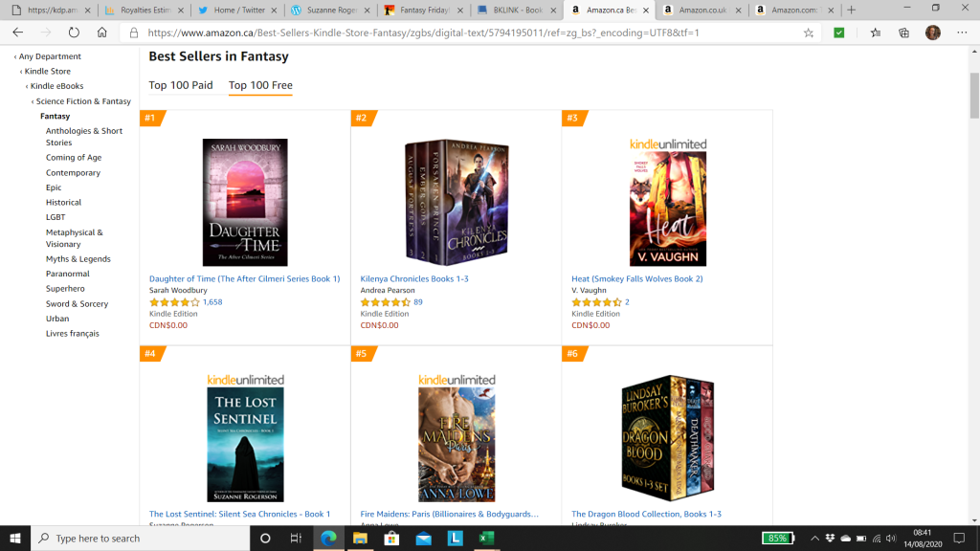Open Daughter of Time book link
This screenshot has width=980, height=551.
pos(244,278)
